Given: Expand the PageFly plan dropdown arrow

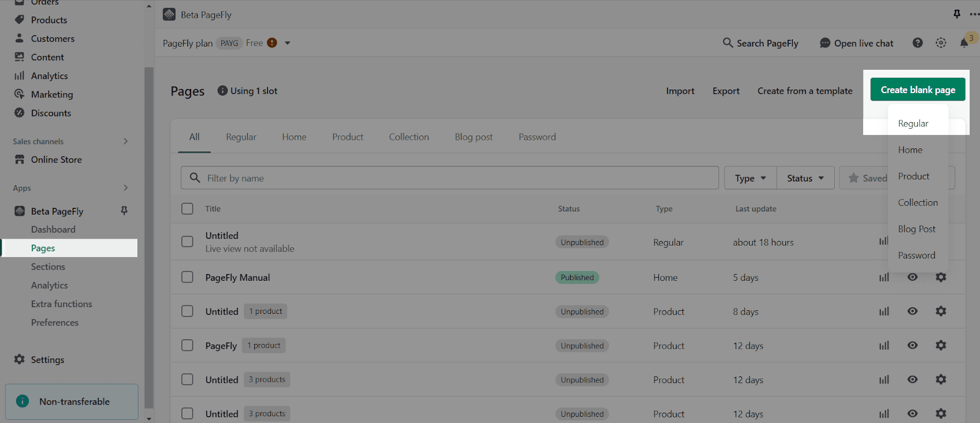Looking at the screenshot, I should tap(287, 43).
